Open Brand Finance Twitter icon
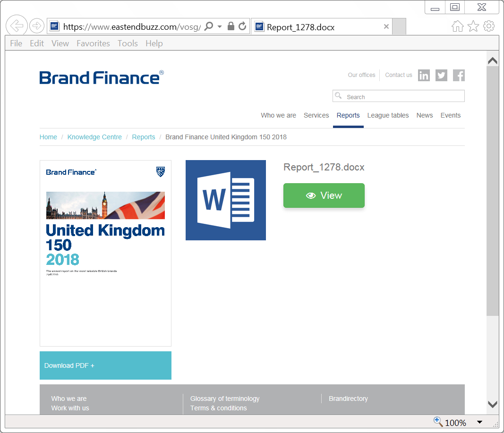 coord(441,76)
